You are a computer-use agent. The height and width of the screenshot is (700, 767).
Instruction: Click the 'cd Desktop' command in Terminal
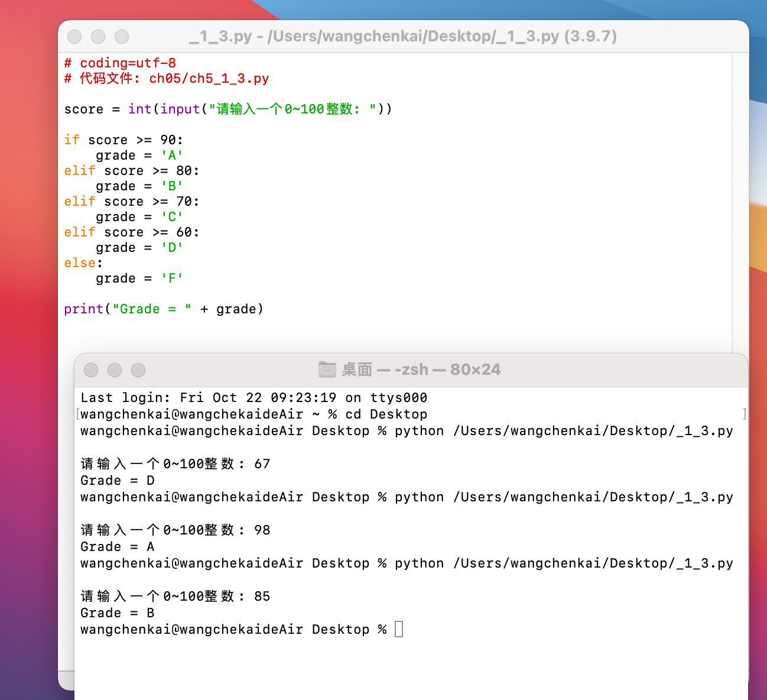pos(386,414)
